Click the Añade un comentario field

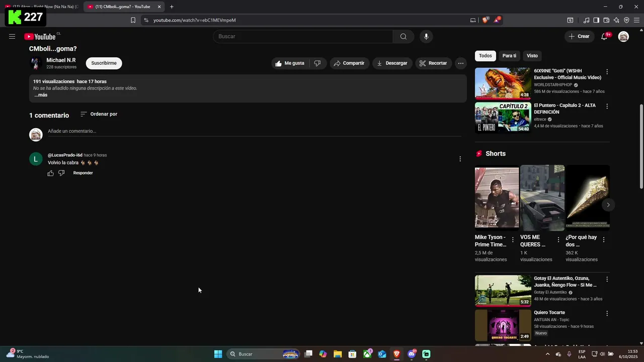point(255,131)
